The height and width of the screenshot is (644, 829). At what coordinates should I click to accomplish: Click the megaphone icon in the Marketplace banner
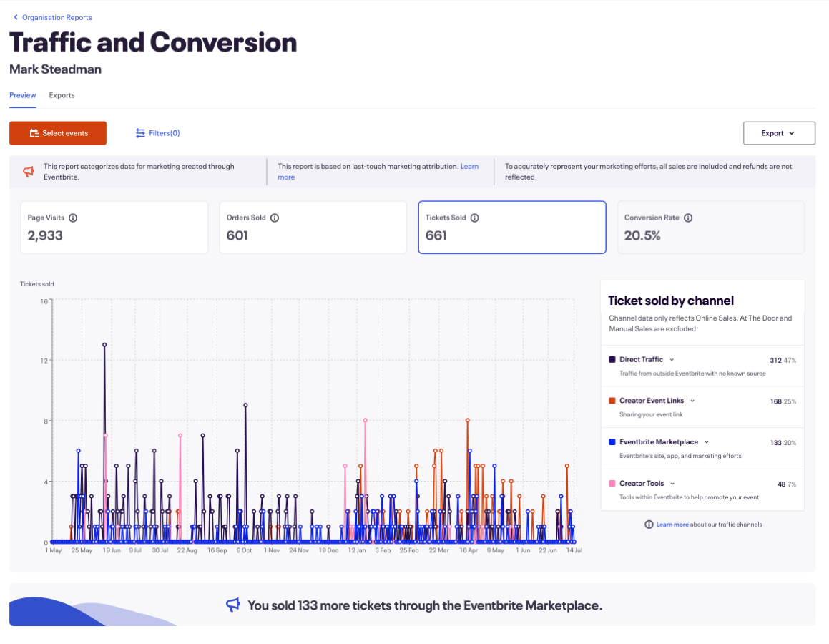(233, 605)
